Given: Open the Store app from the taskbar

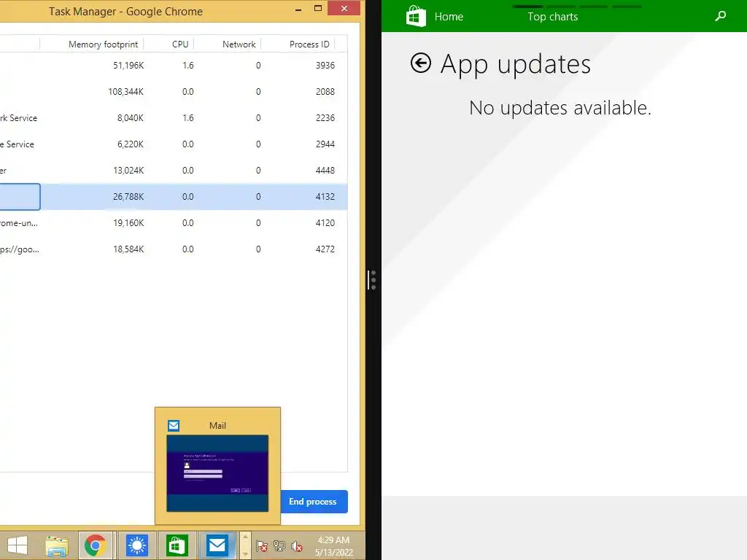Looking at the screenshot, I should (x=177, y=545).
